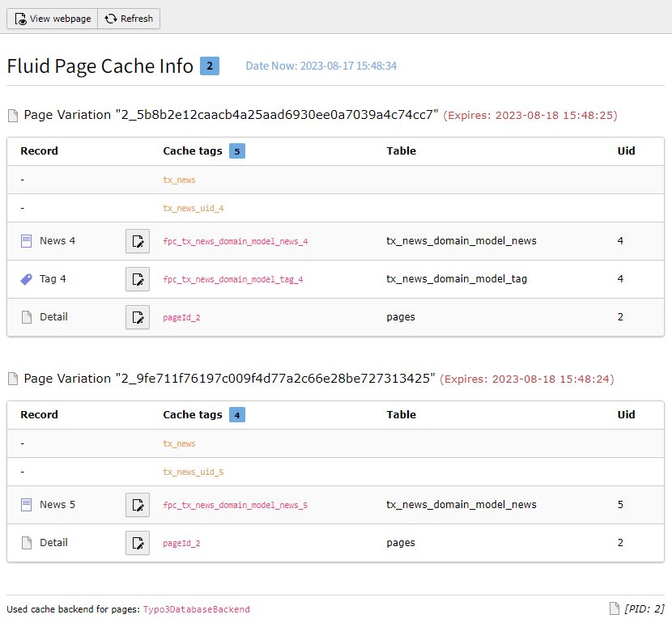Select cache tag fpc_tx_news_domain_model_news_4
672x623 pixels.
pos(236,241)
